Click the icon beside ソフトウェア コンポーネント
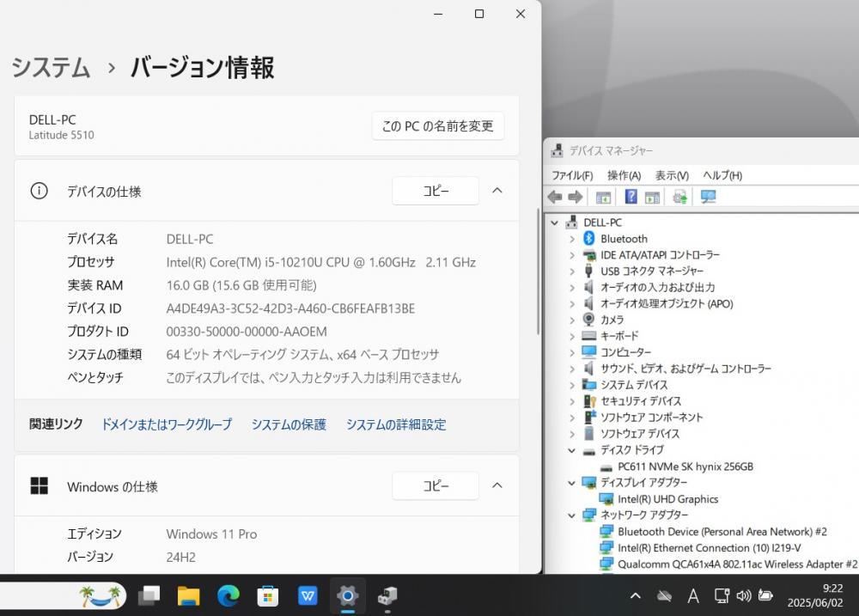The image size is (859, 616). coord(589,417)
